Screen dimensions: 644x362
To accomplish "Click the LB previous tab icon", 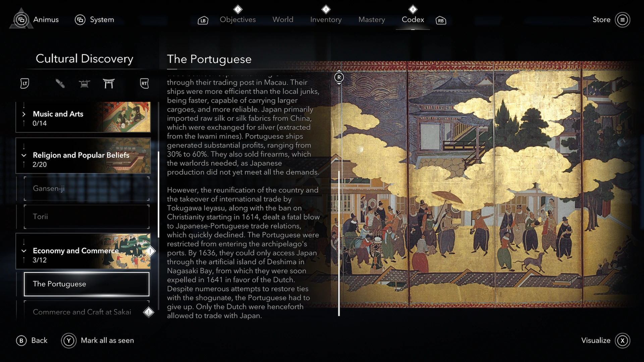I will pyautogui.click(x=203, y=20).
